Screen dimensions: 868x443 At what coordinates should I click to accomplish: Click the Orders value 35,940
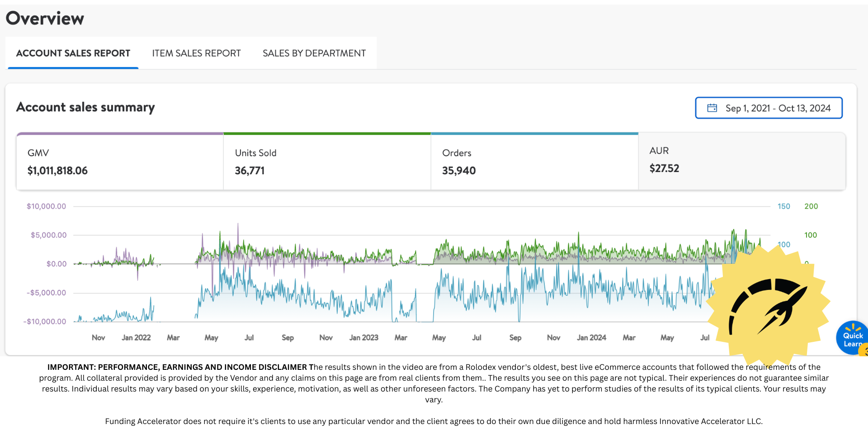(x=459, y=171)
